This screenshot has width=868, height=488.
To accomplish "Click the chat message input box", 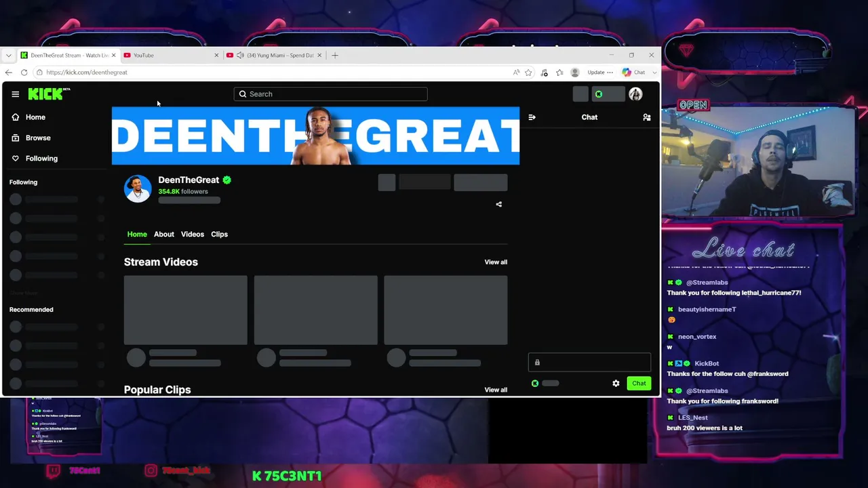I will tap(589, 363).
